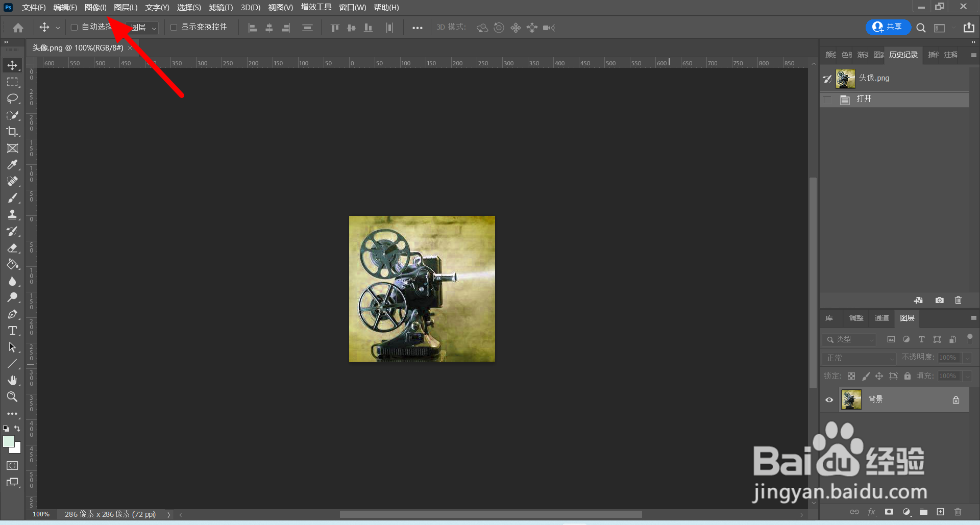Toggle lock transparent pixels
Screen dimensions: 980x525
851,376
